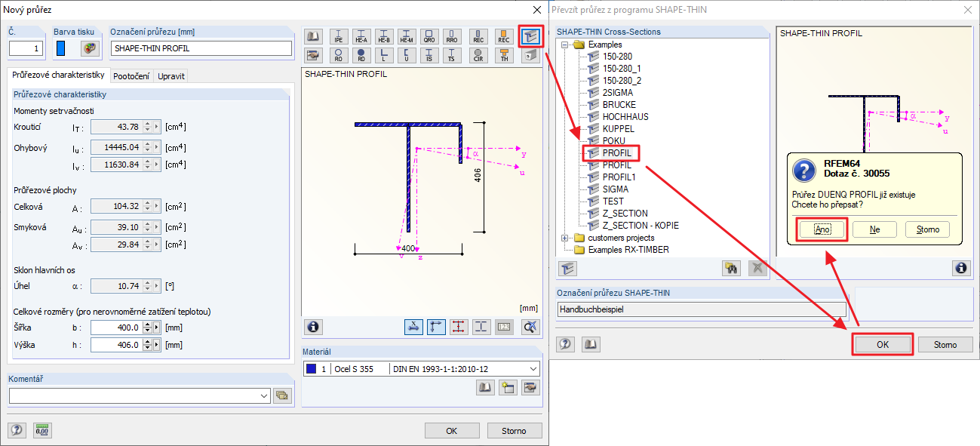
Task: Select the RRO hollow section type
Action: pyautogui.click(x=452, y=36)
